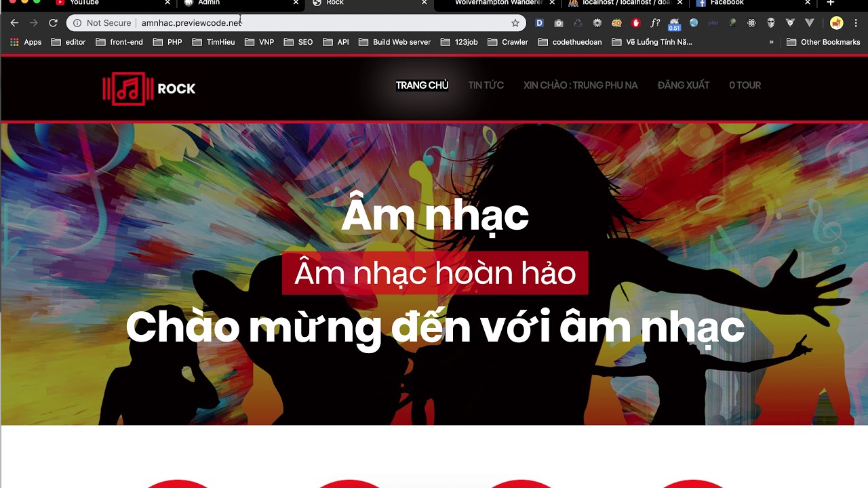
Task: Switch to the YouTube tab
Action: [112, 3]
